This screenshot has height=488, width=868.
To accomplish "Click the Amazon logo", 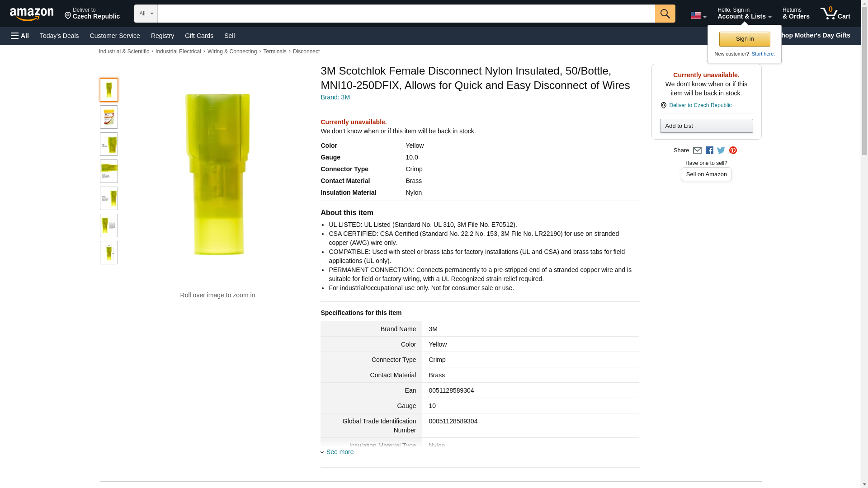I will (x=32, y=14).
